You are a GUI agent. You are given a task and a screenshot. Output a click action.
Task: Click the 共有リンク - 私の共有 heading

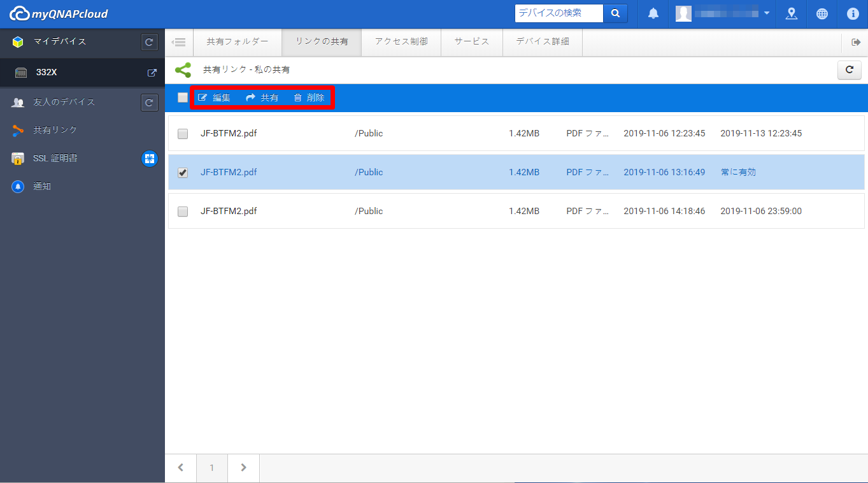[x=246, y=69]
